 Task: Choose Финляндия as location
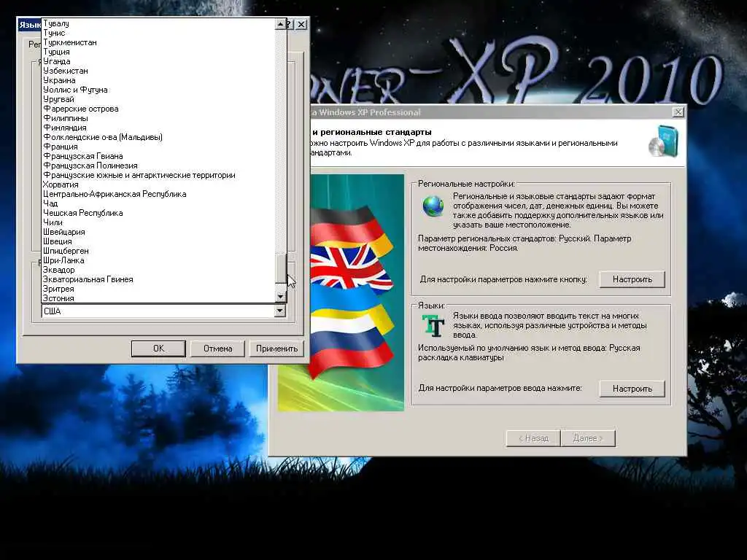coord(158,128)
